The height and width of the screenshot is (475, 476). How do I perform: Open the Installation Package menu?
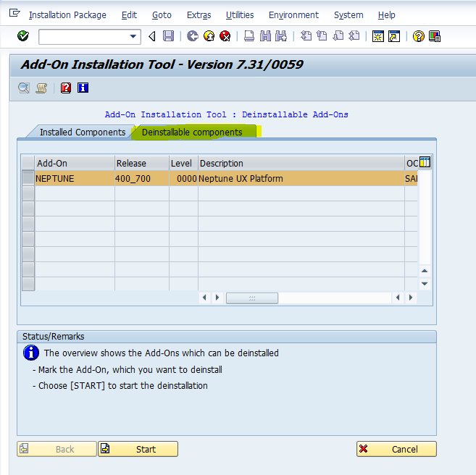(67, 15)
